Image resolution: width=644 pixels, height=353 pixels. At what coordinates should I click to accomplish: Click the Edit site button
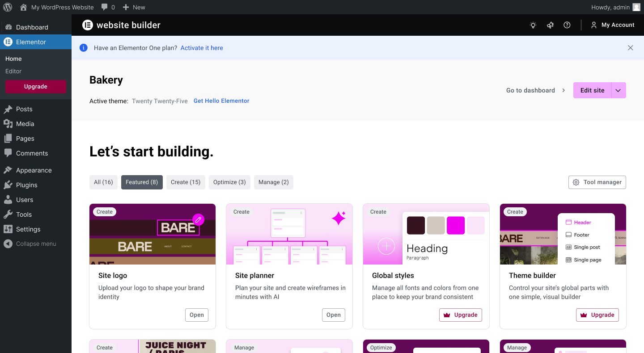[593, 90]
